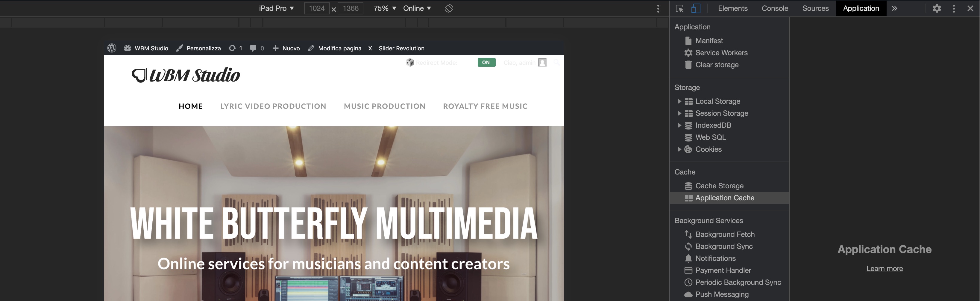Screen dimensions: 980x301
Task: Click the Web SQL database icon
Action: pos(688,137)
